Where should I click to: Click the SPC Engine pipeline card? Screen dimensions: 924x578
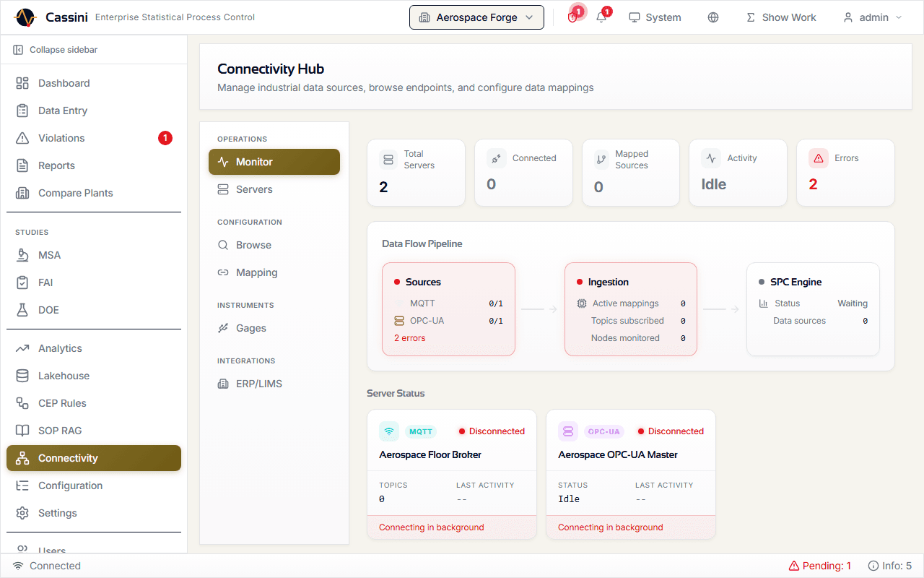[x=813, y=309]
